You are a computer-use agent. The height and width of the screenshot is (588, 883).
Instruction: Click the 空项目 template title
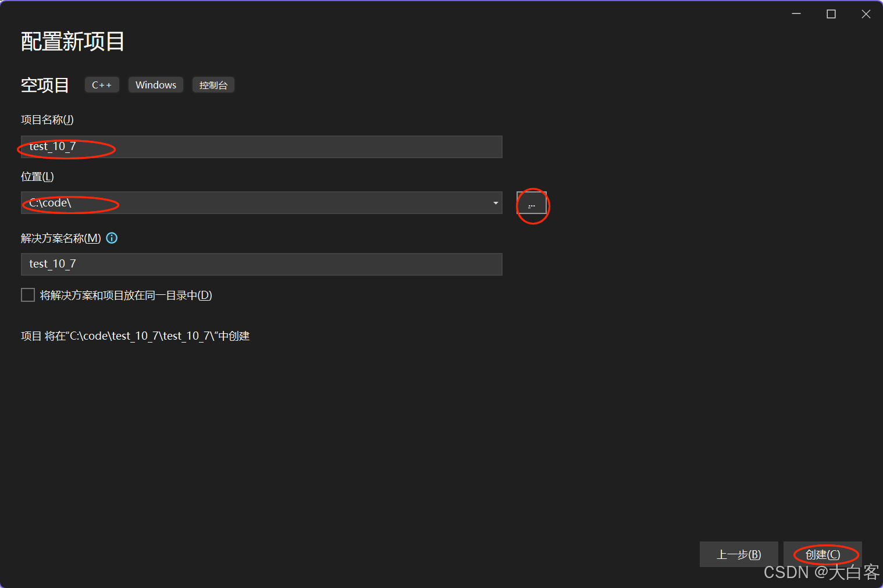45,85
